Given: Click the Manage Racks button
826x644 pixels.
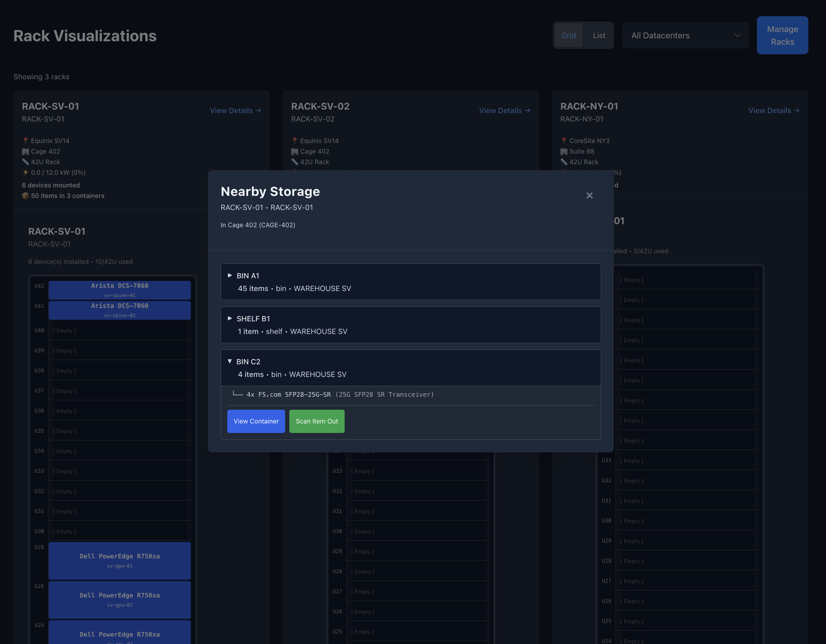Looking at the screenshot, I should [x=782, y=35].
